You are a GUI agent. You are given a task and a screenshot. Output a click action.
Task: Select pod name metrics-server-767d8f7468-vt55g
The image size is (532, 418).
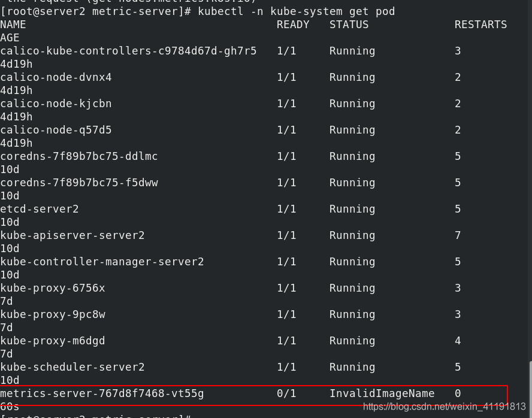coord(102,393)
